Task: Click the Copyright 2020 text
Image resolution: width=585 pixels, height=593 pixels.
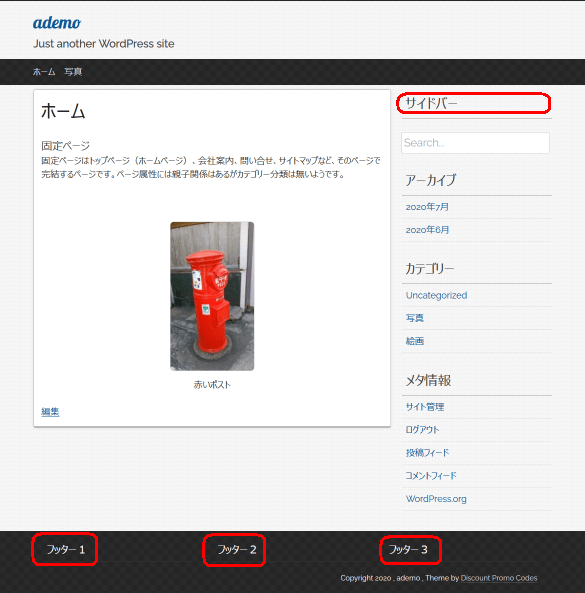Action: [366, 578]
